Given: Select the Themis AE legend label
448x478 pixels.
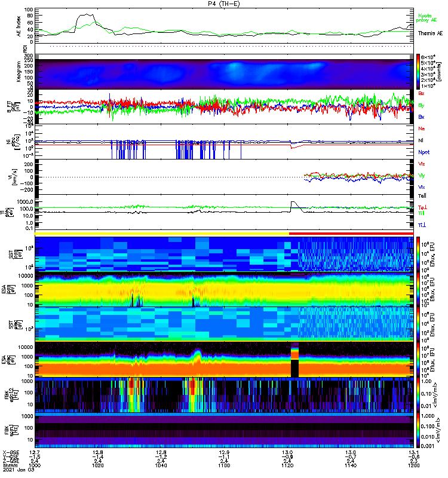Looking at the screenshot, I should tap(430, 33).
